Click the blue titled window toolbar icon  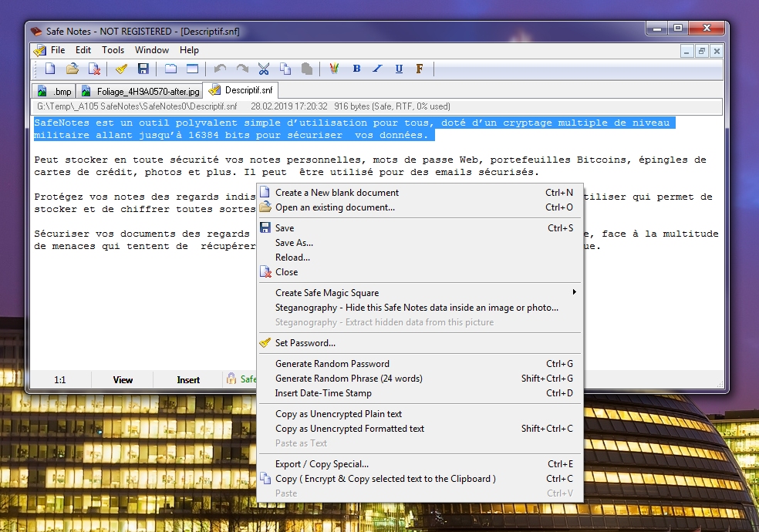pos(192,69)
